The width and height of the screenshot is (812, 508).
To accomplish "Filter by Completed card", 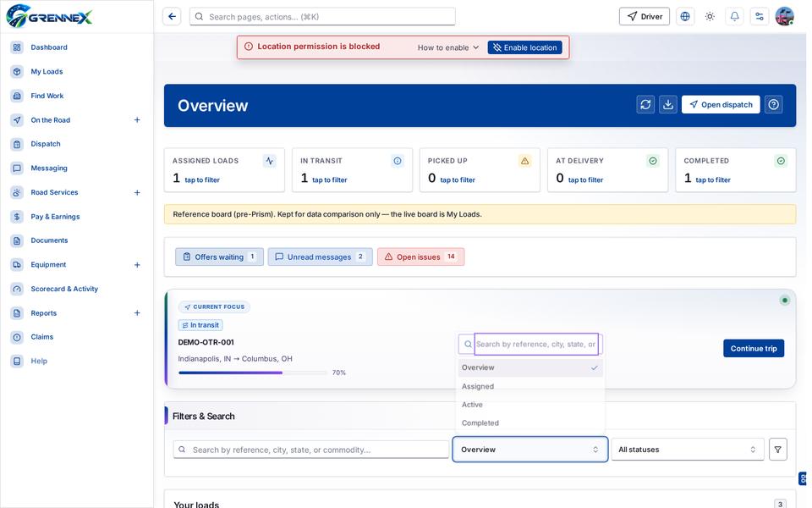I will [x=735, y=170].
